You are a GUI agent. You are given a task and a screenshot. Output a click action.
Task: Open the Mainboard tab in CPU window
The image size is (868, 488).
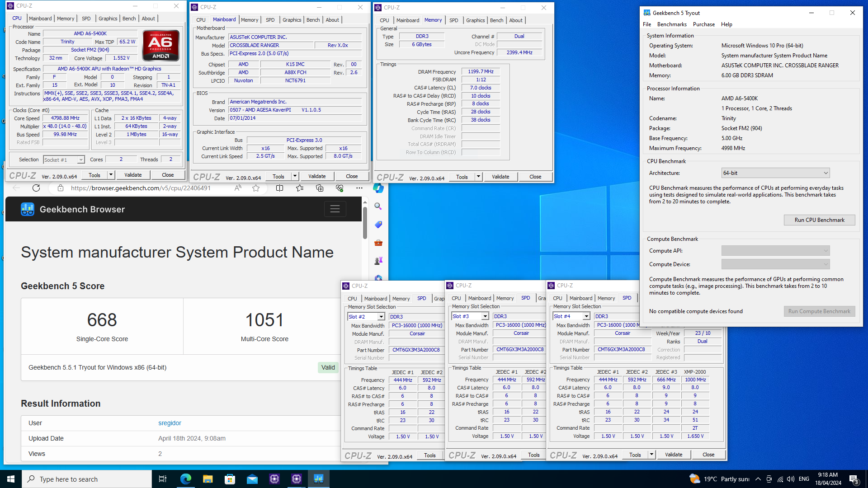40,19
